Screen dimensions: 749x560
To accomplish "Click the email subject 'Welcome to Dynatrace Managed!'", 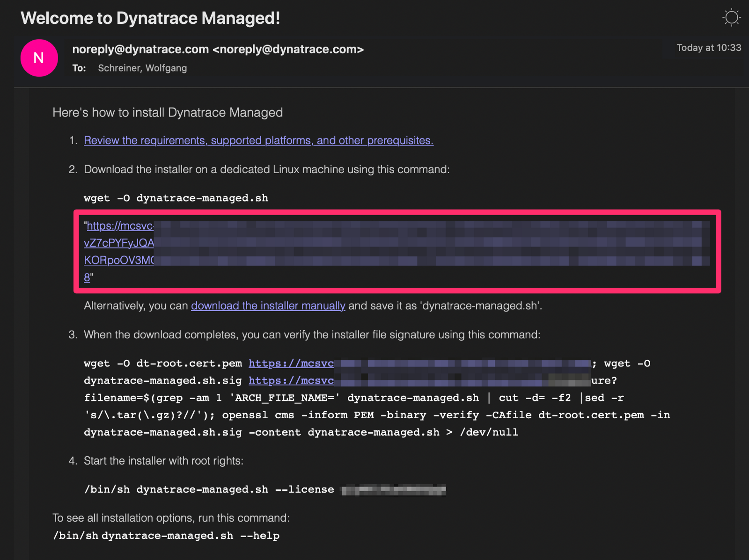I will pyautogui.click(x=150, y=18).
